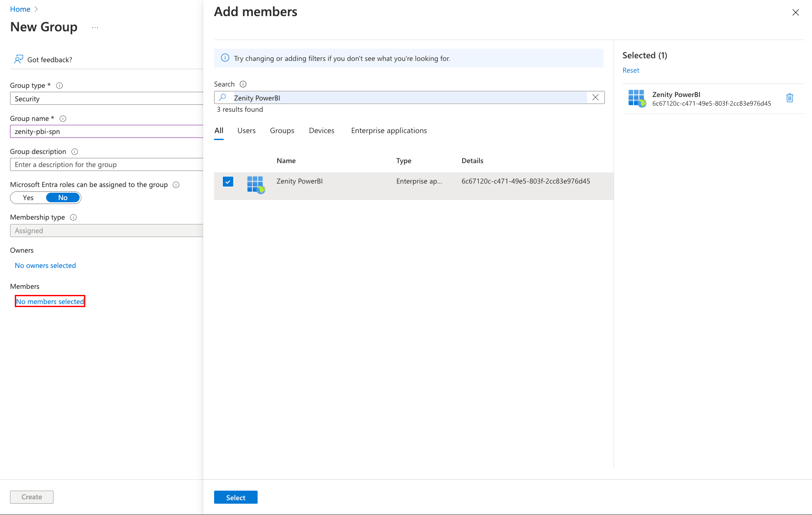Screen dimensions: 812x515
Task: Set Entra roles toggle to No
Action: click(63, 198)
